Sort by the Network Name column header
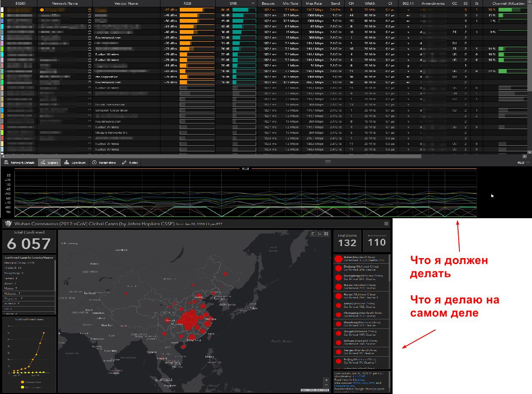This screenshot has height=394, width=532. (x=65, y=3)
